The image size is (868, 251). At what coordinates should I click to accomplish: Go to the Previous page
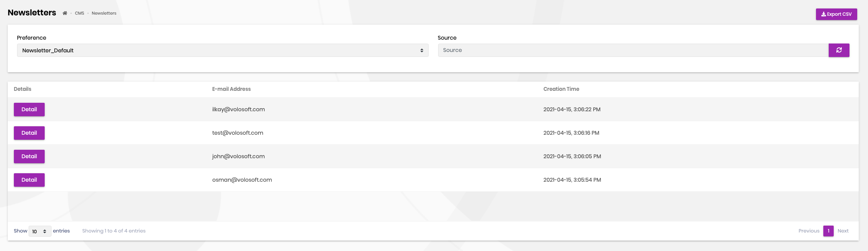(x=809, y=231)
